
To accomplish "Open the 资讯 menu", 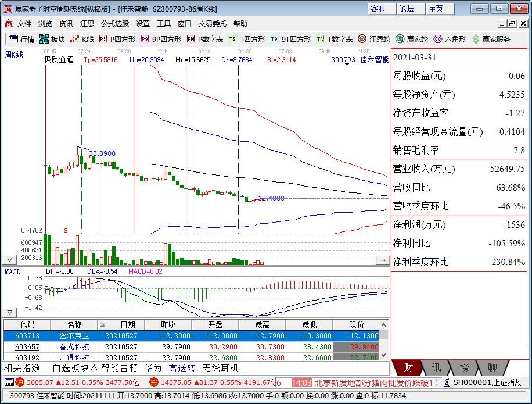I will 66,23.
